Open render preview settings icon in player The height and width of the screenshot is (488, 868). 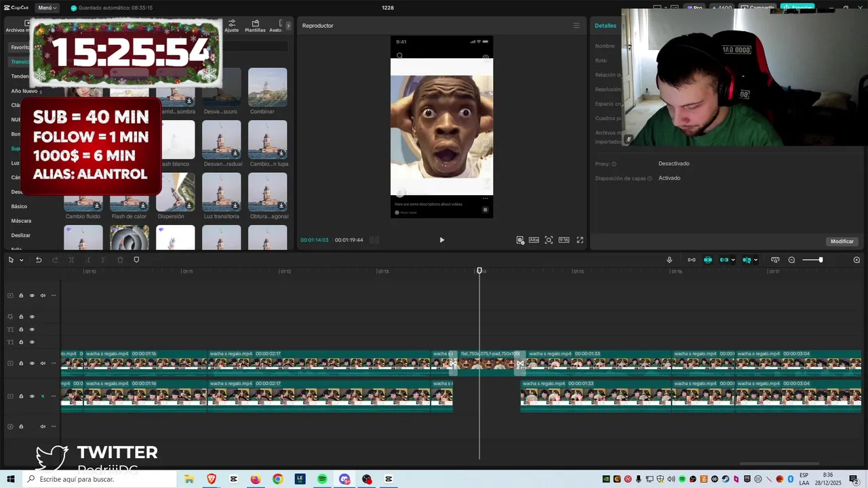click(x=520, y=240)
